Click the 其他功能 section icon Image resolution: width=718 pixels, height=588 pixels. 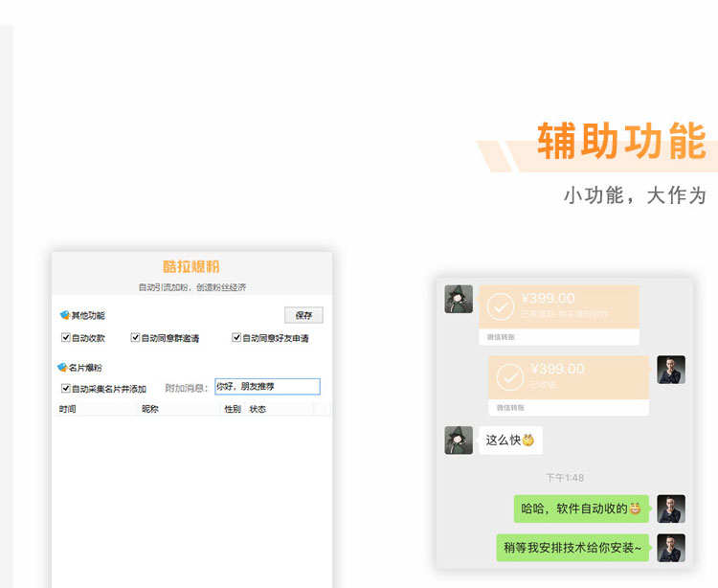coord(64,315)
